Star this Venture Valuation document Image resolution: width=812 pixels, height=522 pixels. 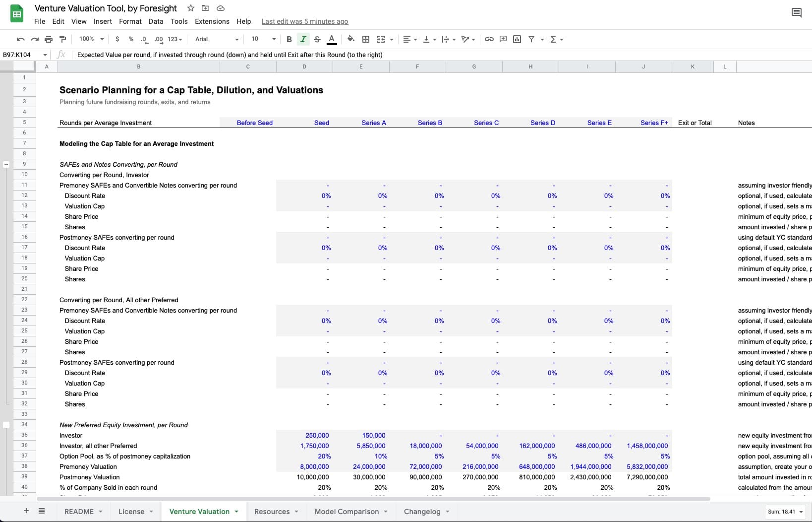tap(191, 8)
